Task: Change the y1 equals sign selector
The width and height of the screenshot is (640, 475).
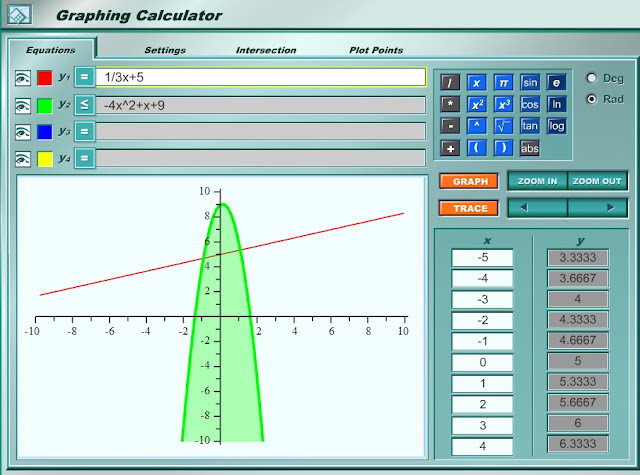Action: point(85,77)
